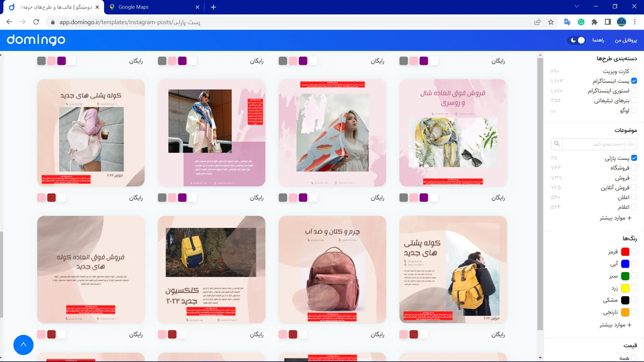Check the لوگو category checkbox
This screenshot has height=362, width=644.
[634, 110]
